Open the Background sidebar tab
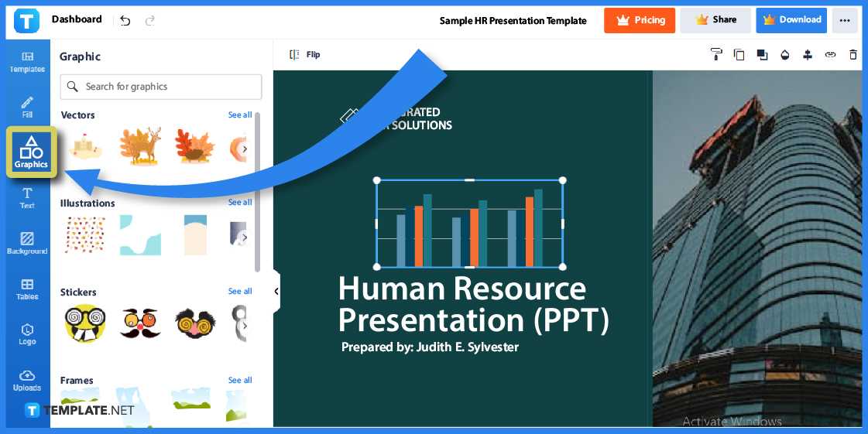Image resolution: width=868 pixels, height=434 pixels. [x=27, y=243]
